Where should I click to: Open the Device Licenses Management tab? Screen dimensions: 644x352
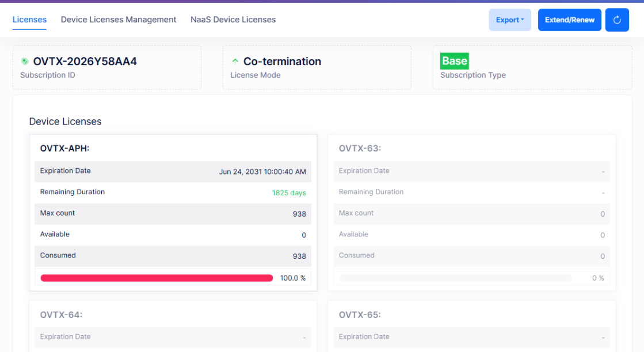coord(119,20)
